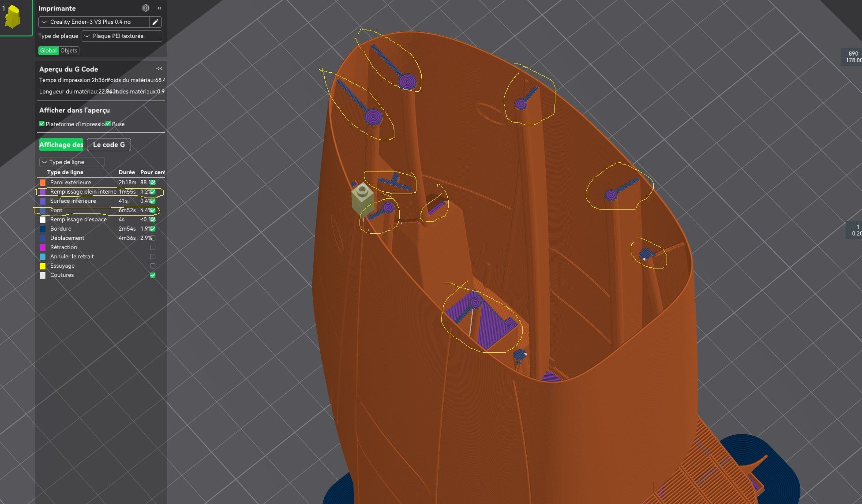Click Afficher dans l'aperçu heading

(x=75, y=110)
